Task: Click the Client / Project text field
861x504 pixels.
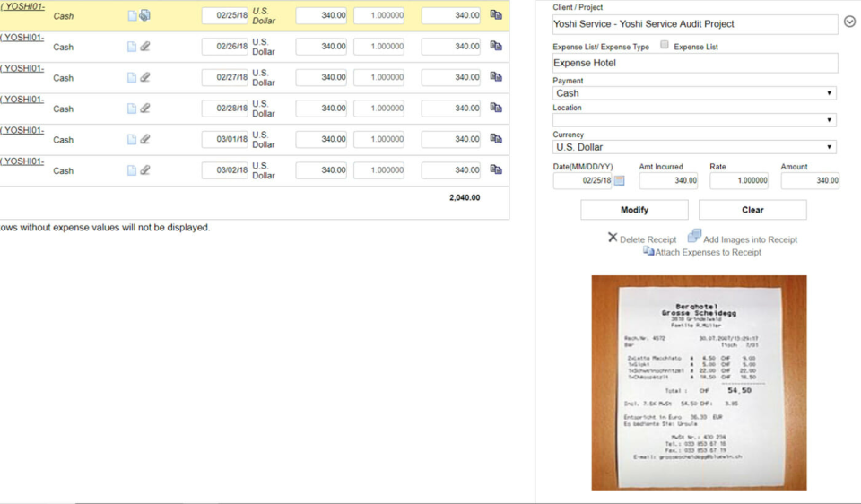Action: [x=695, y=24]
